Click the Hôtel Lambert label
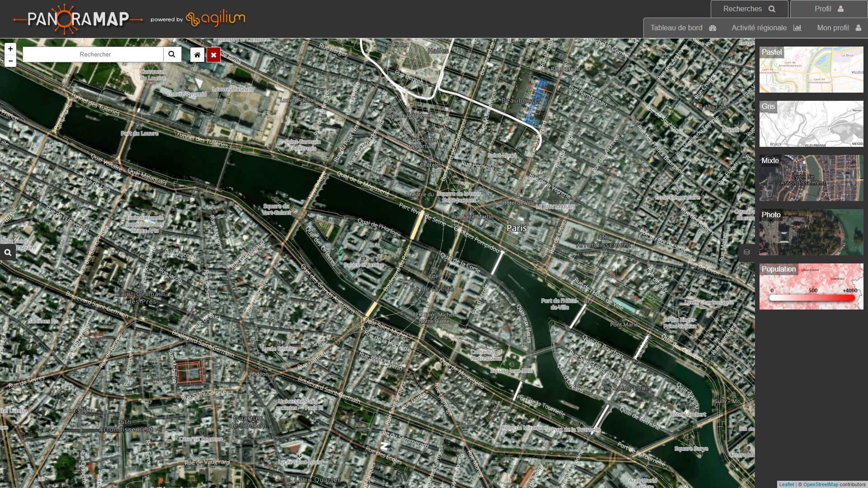The width and height of the screenshot is (868, 488). tap(688, 414)
